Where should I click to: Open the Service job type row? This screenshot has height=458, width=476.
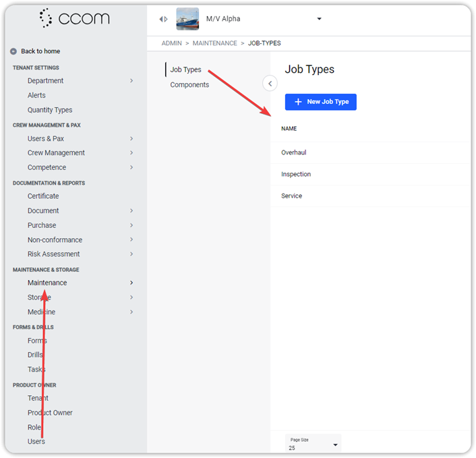(x=370, y=196)
